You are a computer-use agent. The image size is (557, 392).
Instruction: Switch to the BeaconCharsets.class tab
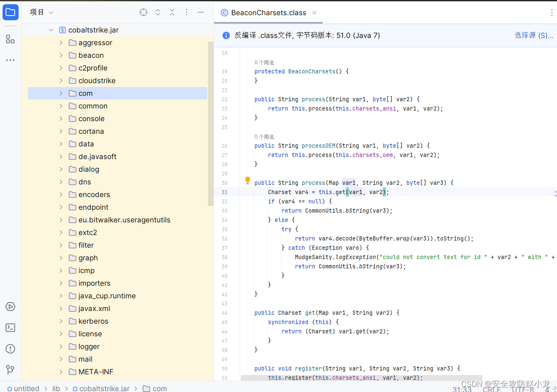coord(268,13)
